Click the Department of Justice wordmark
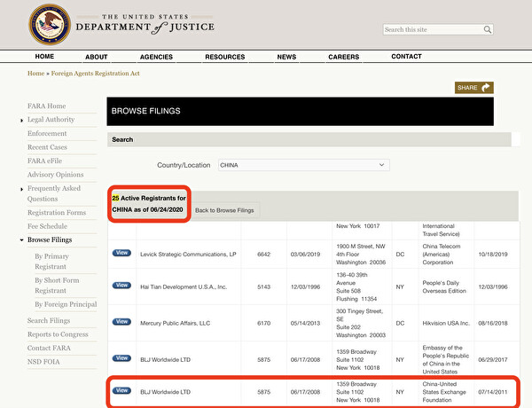Screen dimensions: 532x408 [145, 25]
